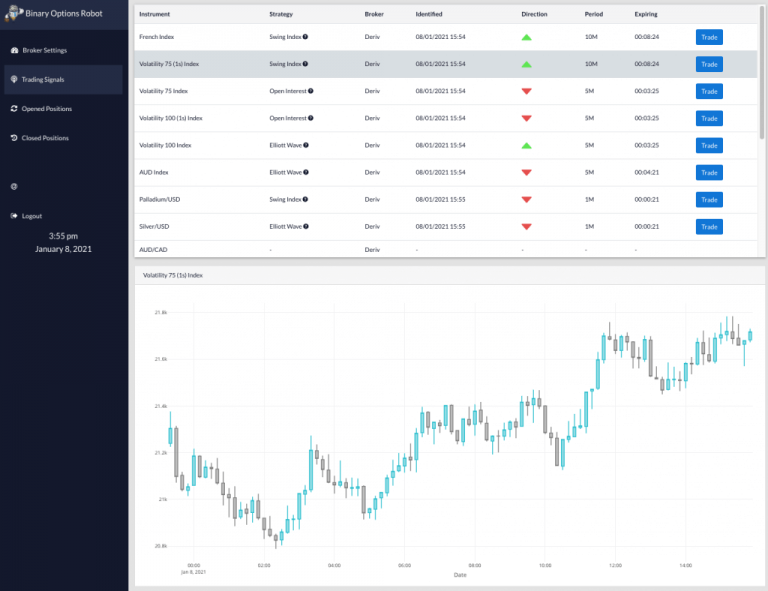
Task: Click the info icon next to French Index's Swing Index
Action: [305, 37]
